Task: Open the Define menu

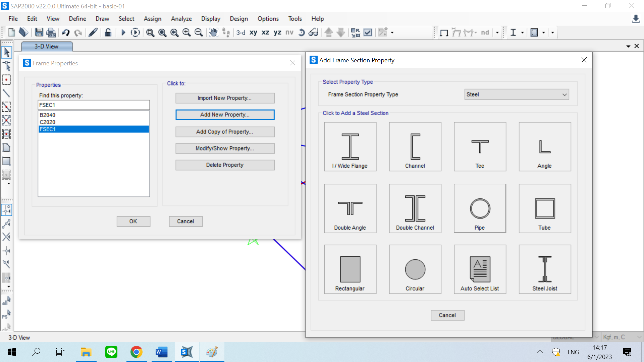Action: [x=77, y=19]
